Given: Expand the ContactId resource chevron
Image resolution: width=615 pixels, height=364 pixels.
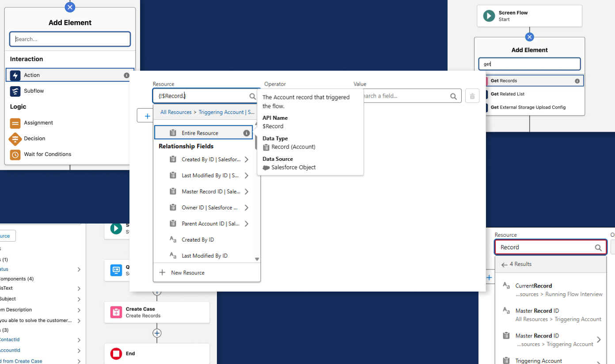Looking at the screenshot, I should (79, 340).
